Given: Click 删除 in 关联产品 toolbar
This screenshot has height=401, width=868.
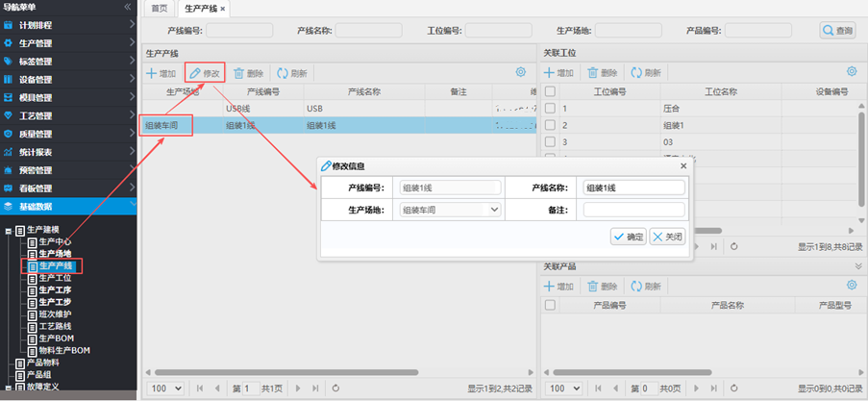Looking at the screenshot, I should coord(603,287).
